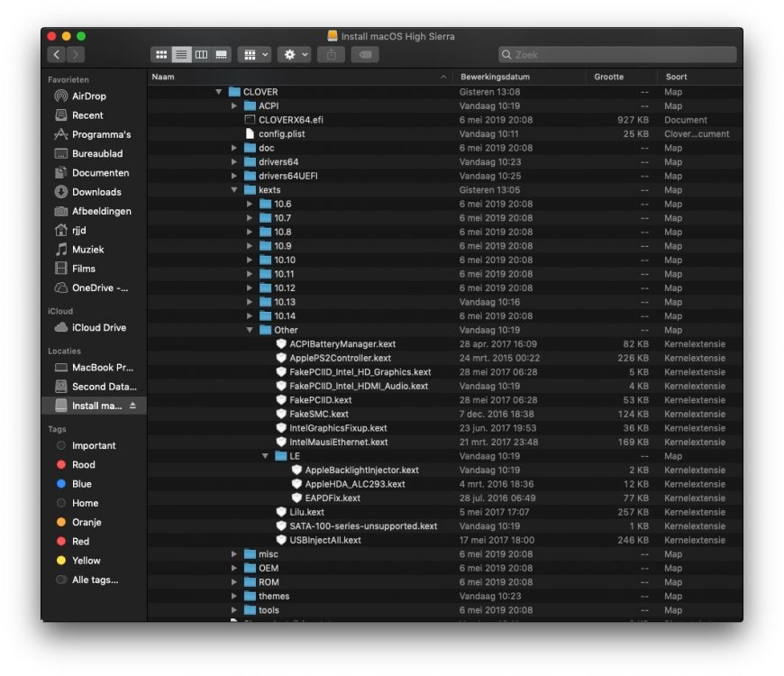This screenshot has width=784, height=676.
Task: Switch to icon view in toolbar
Action: 161,55
